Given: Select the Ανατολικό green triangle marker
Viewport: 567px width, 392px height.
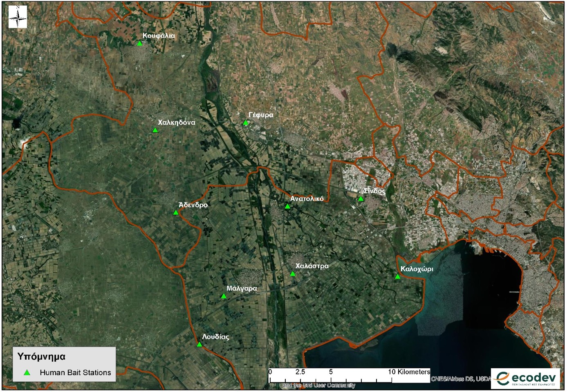Looking at the screenshot, I should point(287,207).
